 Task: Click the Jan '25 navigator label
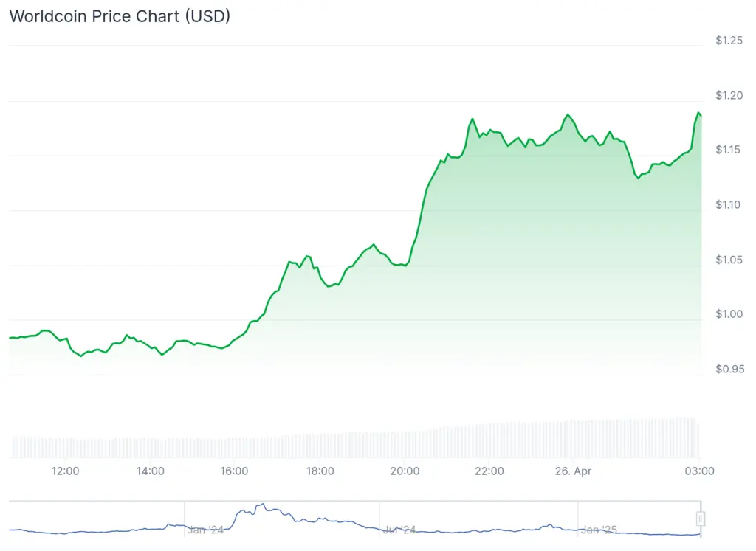598,530
